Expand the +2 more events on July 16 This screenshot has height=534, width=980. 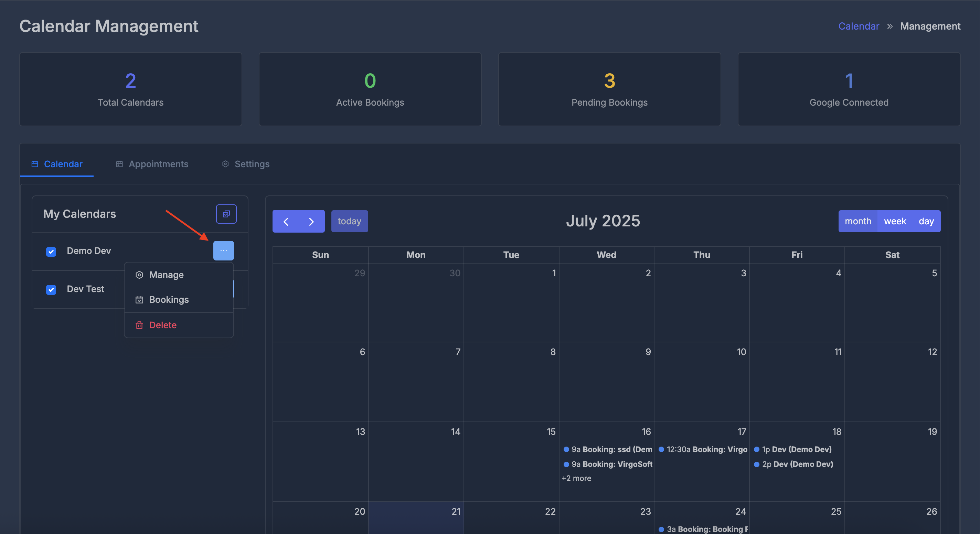(x=576, y=478)
